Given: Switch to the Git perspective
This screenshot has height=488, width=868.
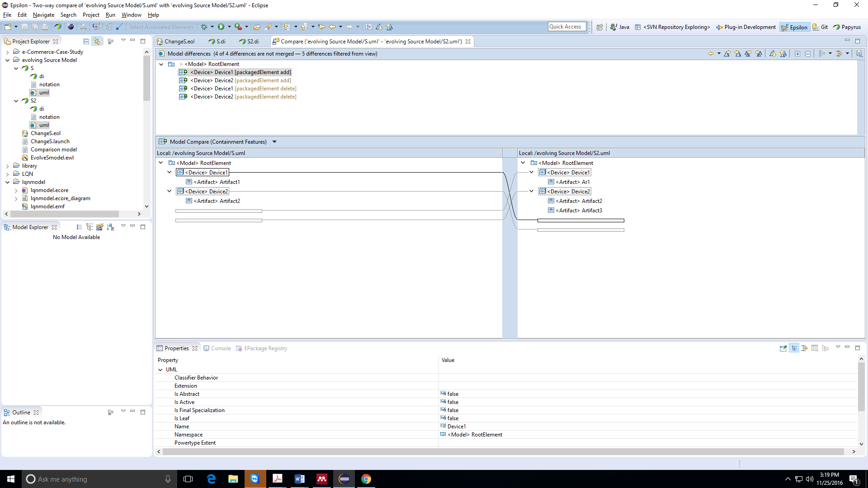Looking at the screenshot, I should [820, 27].
